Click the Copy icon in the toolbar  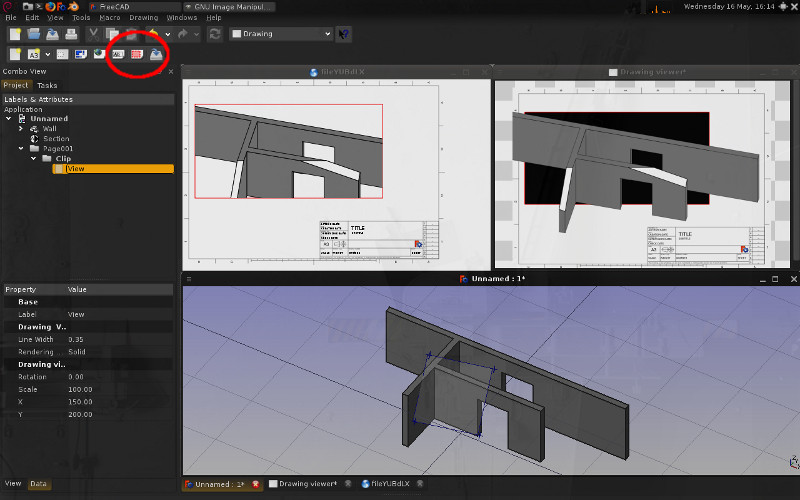[x=112, y=34]
